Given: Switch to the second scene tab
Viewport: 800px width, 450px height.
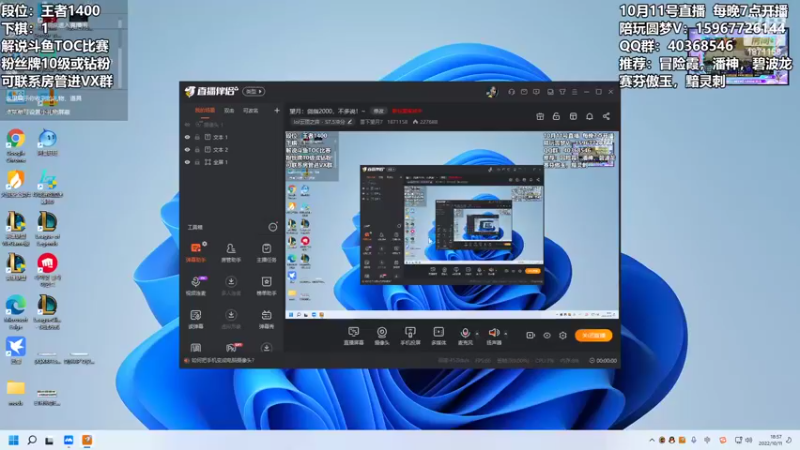Looking at the screenshot, I should (x=229, y=110).
